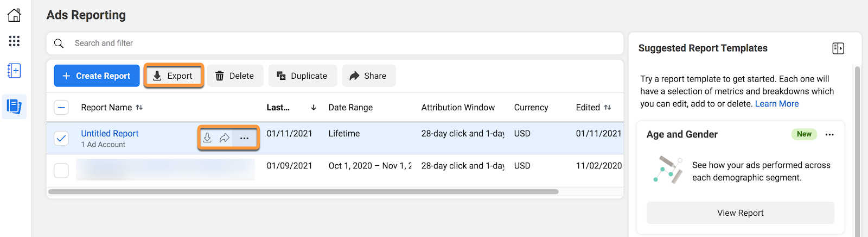The width and height of the screenshot is (868, 237).
Task: Select the second report's checkbox
Action: (x=61, y=170)
